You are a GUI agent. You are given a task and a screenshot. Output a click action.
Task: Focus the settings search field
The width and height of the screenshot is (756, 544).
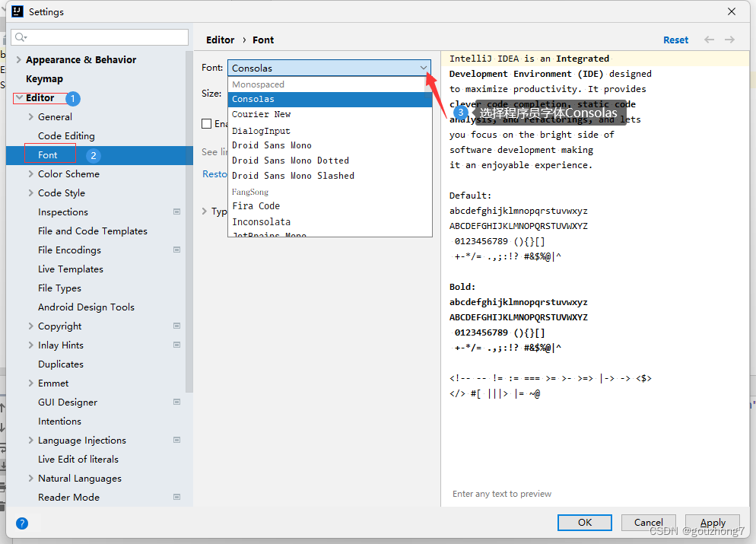pos(100,37)
